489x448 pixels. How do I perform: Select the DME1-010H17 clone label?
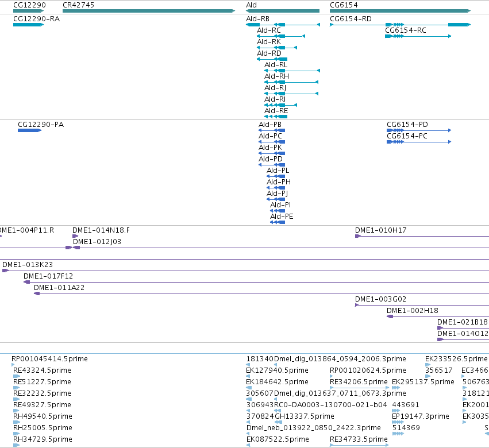[x=381, y=230]
